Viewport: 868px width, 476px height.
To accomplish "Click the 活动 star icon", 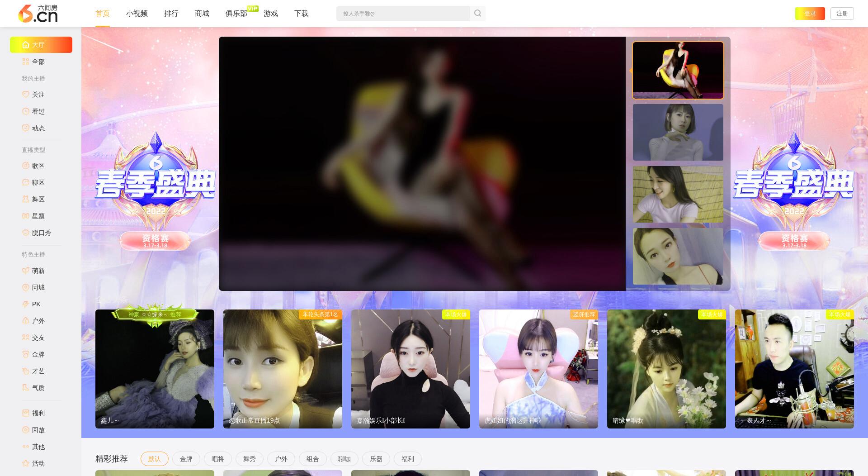I will pyautogui.click(x=26, y=463).
